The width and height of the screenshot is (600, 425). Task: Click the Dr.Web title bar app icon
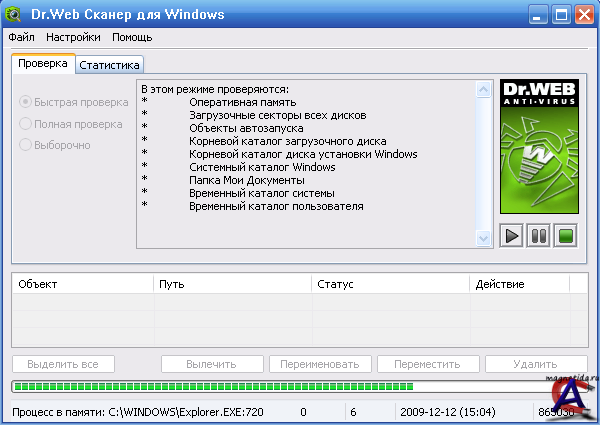(x=14, y=14)
